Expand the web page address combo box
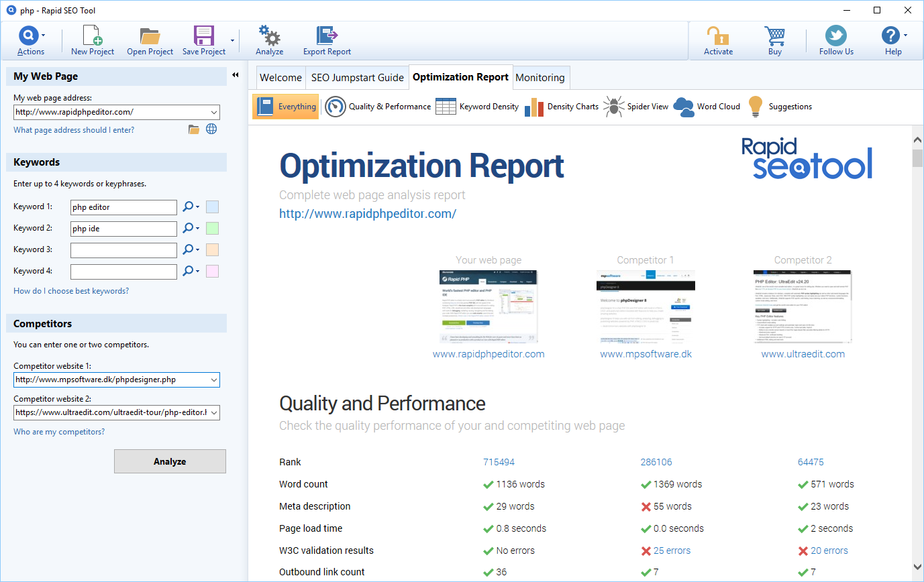Screen dimensions: 924x582 (213, 112)
